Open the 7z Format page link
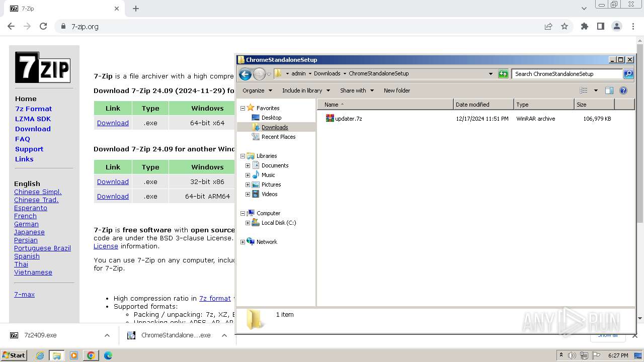The width and height of the screenshot is (644, 362). tap(33, 109)
